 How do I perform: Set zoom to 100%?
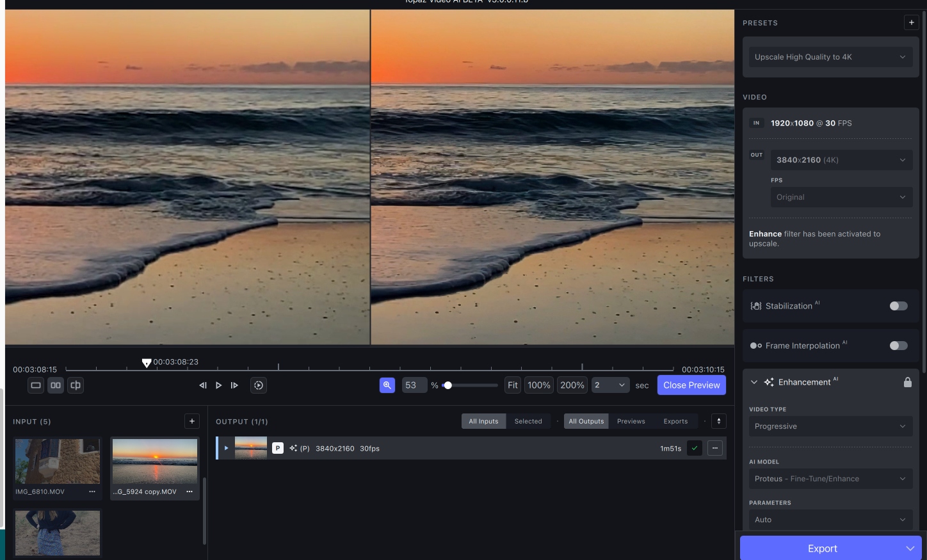coord(539,385)
